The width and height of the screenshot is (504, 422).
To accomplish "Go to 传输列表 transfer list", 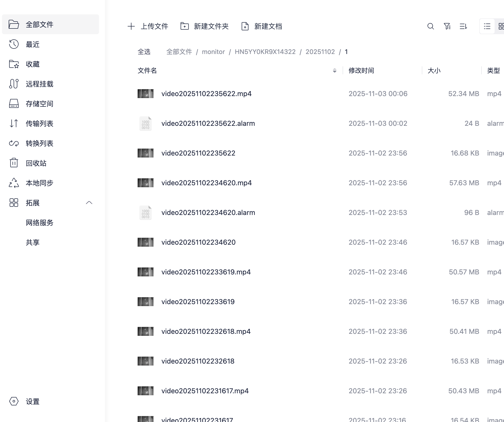I will (40, 124).
